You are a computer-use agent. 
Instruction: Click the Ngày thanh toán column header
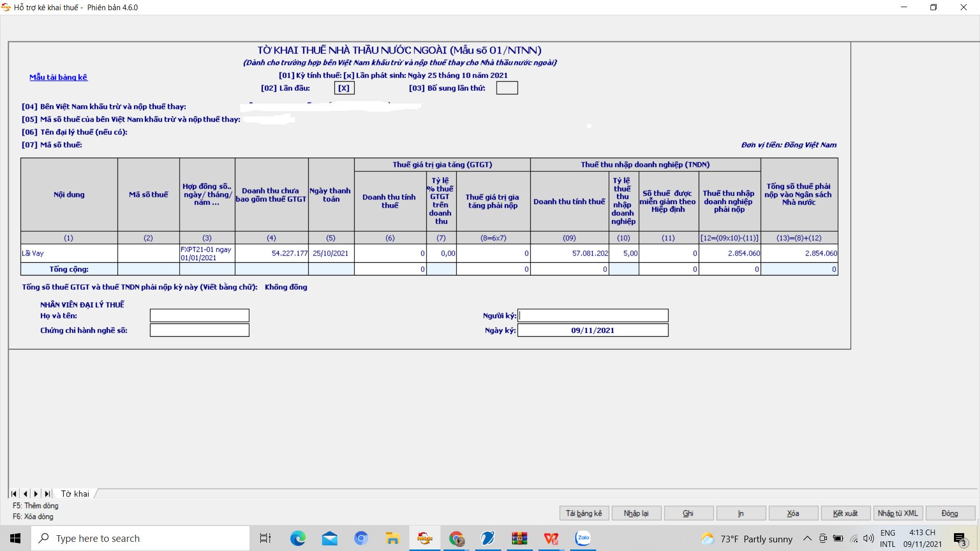[x=331, y=194]
